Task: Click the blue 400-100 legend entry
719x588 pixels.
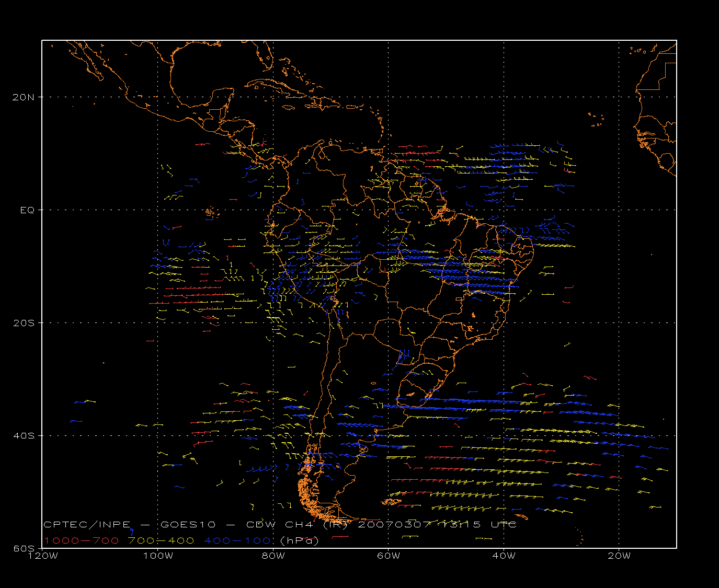Action: (237, 540)
